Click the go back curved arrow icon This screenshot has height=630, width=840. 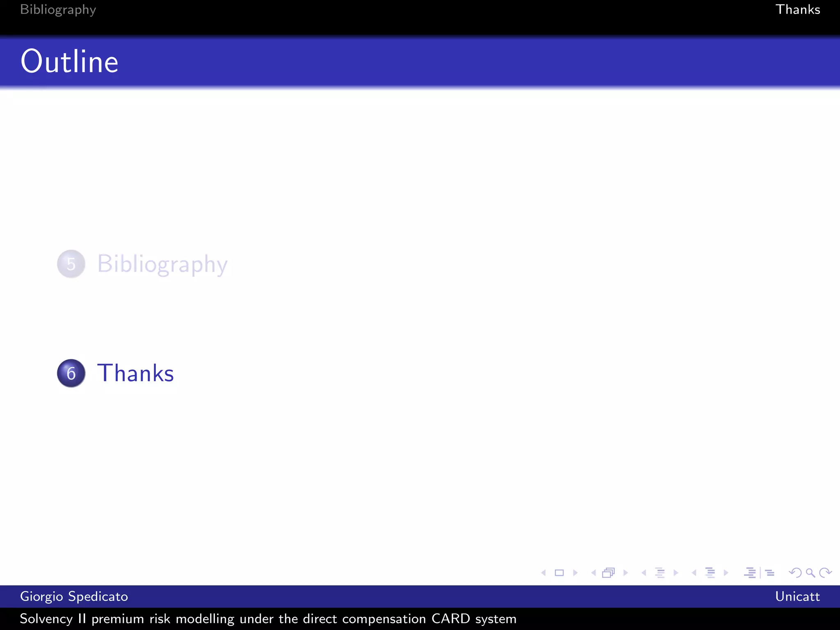click(795, 573)
